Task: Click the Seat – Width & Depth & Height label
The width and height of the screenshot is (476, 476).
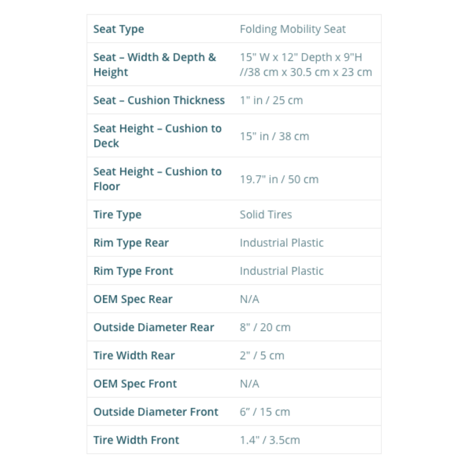Action: click(155, 64)
